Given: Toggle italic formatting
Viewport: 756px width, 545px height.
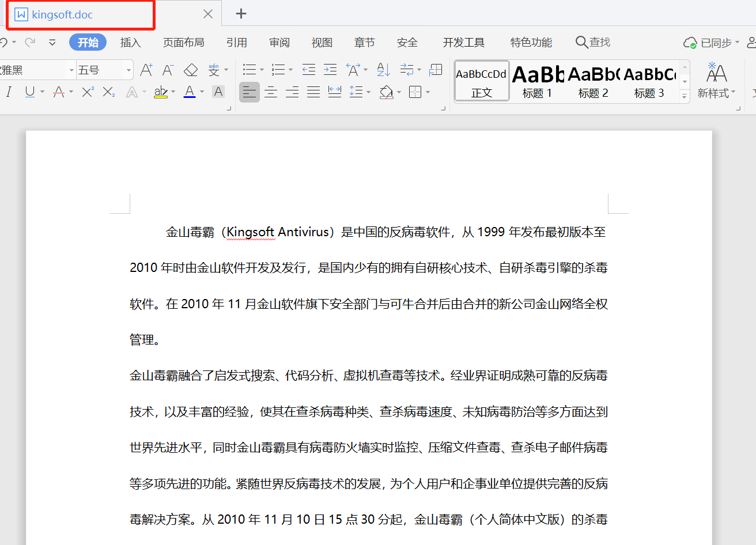Looking at the screenshot, I should [x=9, y=92].
